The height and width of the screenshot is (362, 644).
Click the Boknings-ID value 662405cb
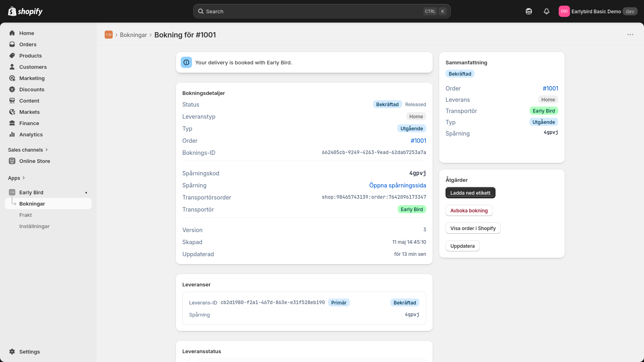(x=374, y=152)
